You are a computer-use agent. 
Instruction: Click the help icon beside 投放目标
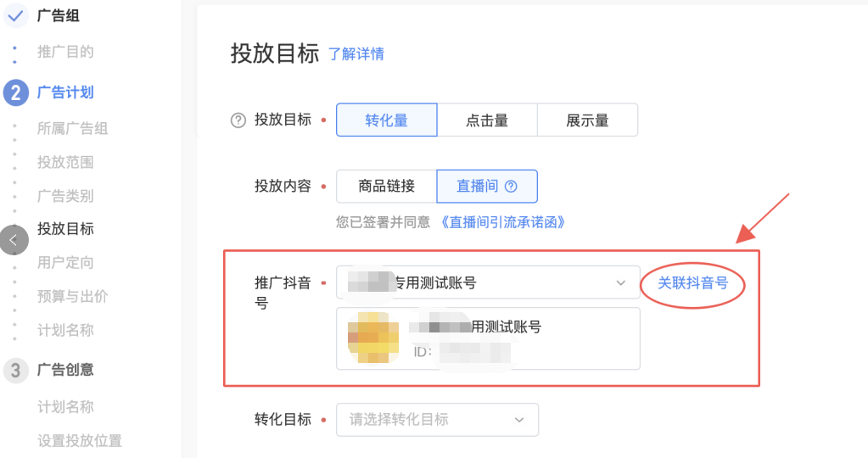point(238,120)
